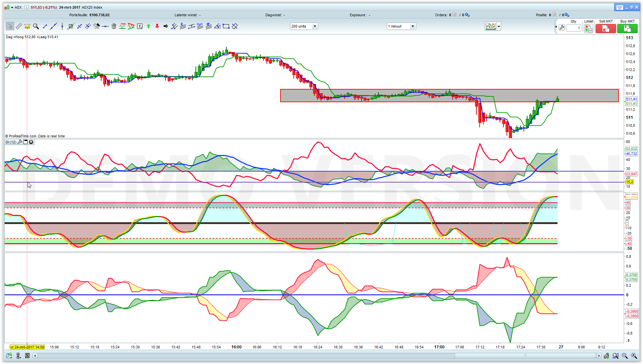Click the Qty quantity input field

(573, 28)
